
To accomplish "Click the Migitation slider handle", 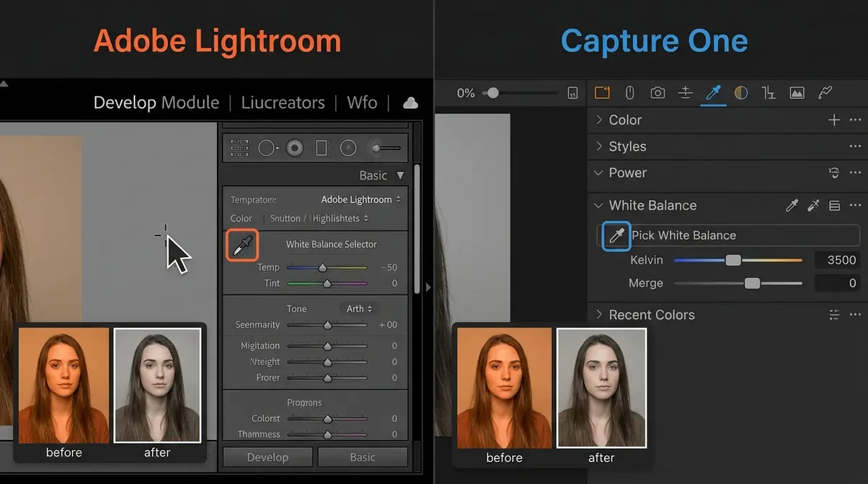I will 327,346.
